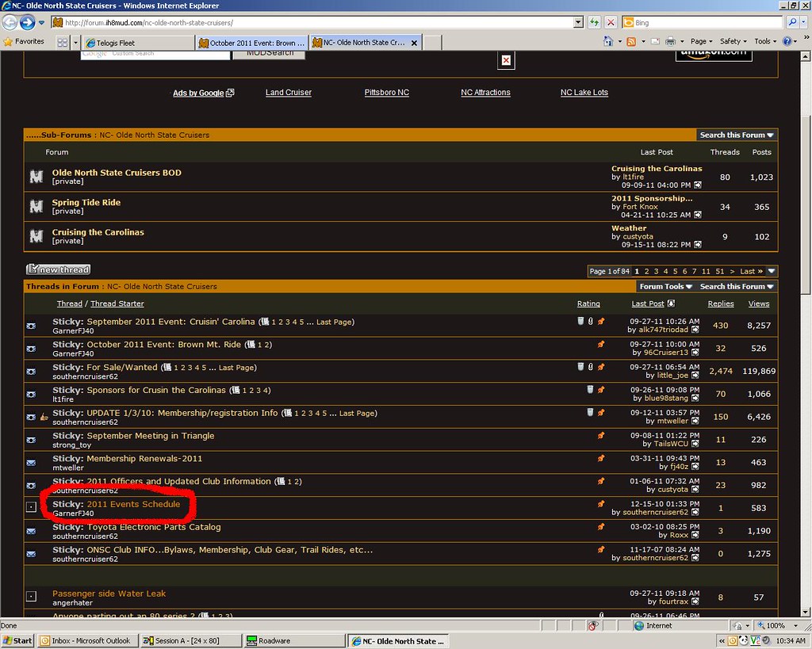Click the IE Back navigation button
Image resolution: width=812 pixels, height=649 pixels.
coord(11,22)
